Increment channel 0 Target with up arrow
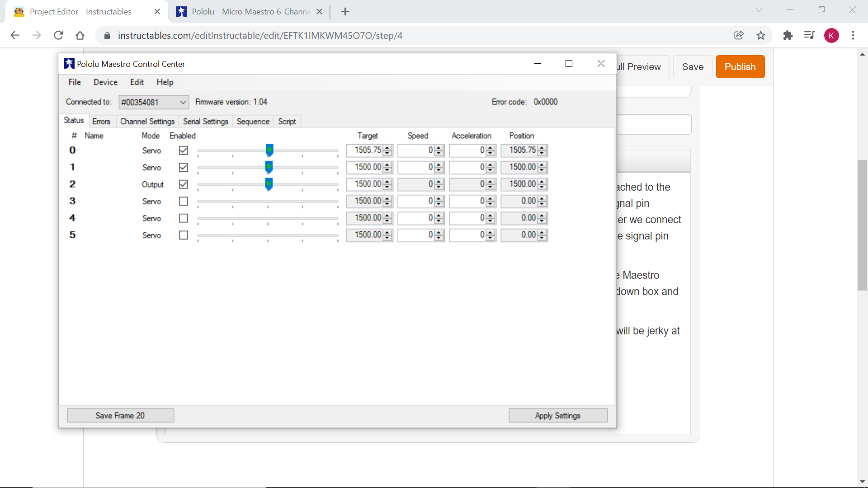Screen dimensions: 868x488 tap(387, 148)
